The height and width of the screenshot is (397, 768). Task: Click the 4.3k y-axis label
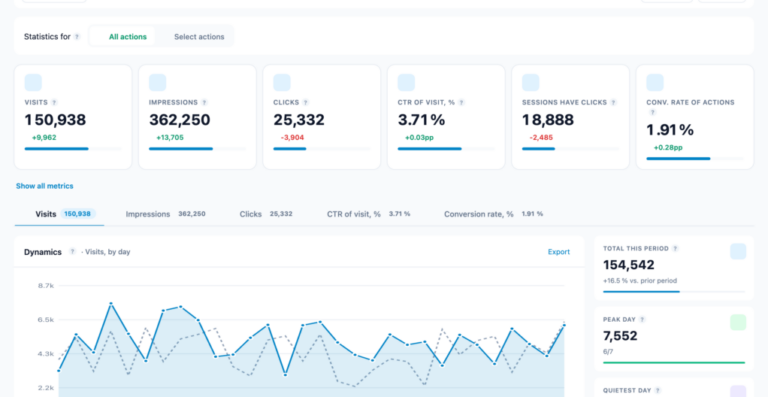click(46, 353)
